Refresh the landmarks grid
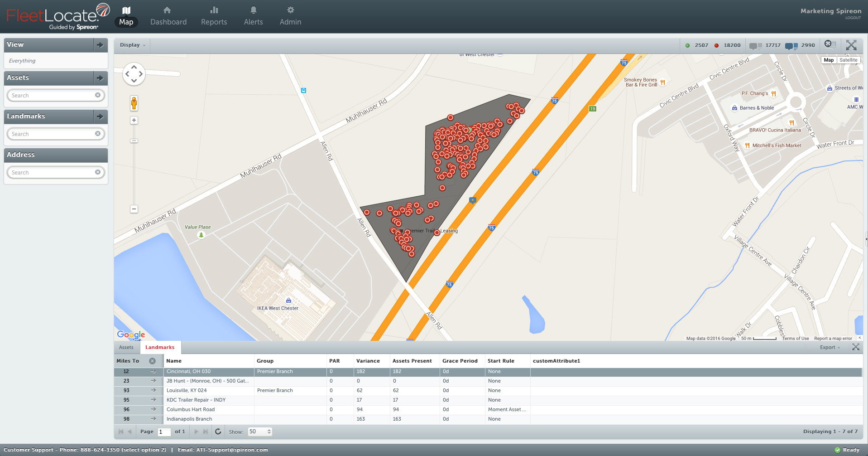868x456 pixels. coord(218,432)
